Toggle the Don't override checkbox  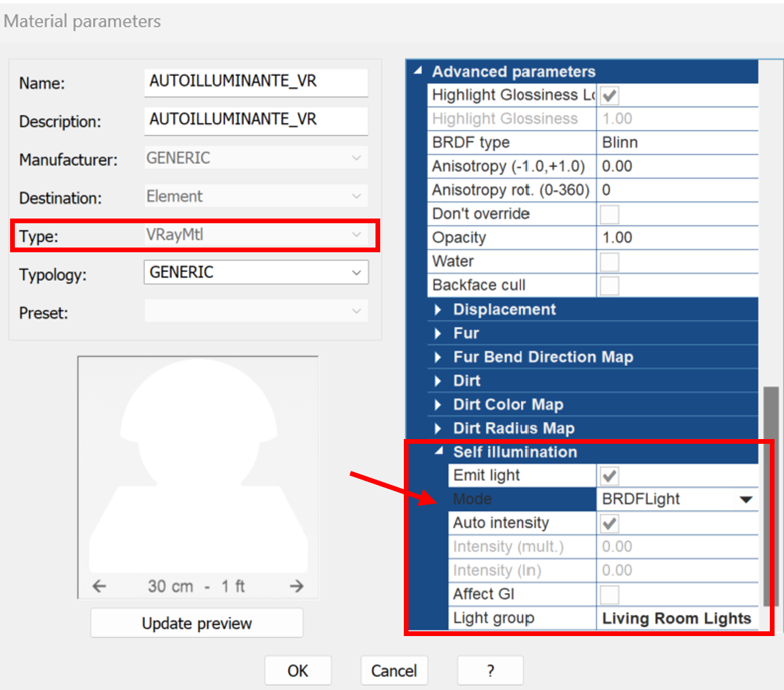click(x=609, y=214)
